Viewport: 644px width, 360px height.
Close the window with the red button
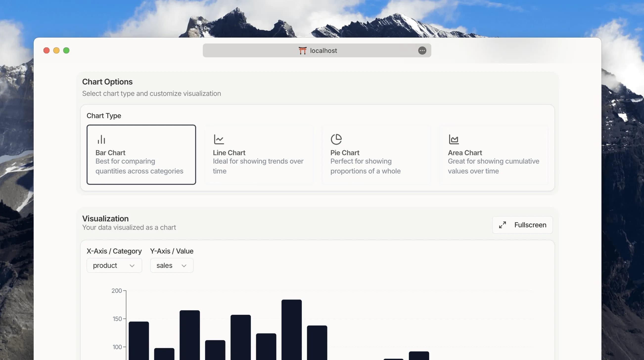(x=46, y=50)
